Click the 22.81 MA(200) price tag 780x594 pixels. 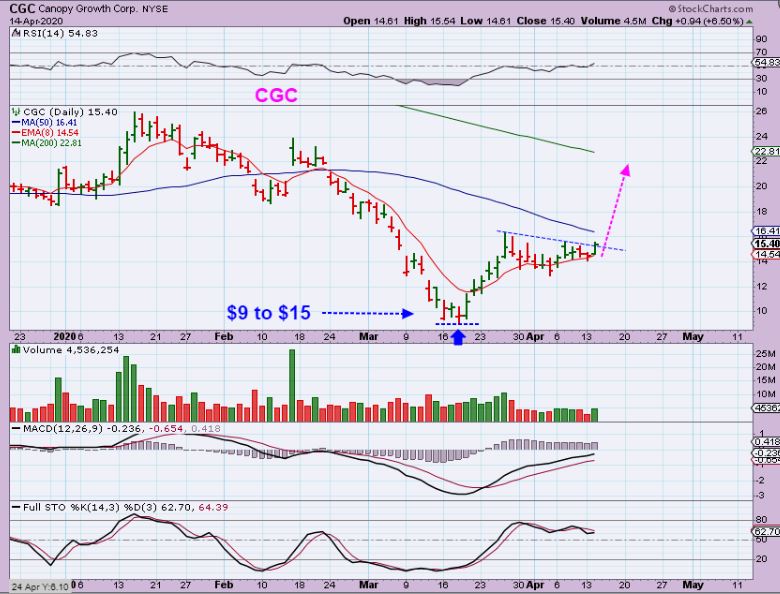[768, 151]
